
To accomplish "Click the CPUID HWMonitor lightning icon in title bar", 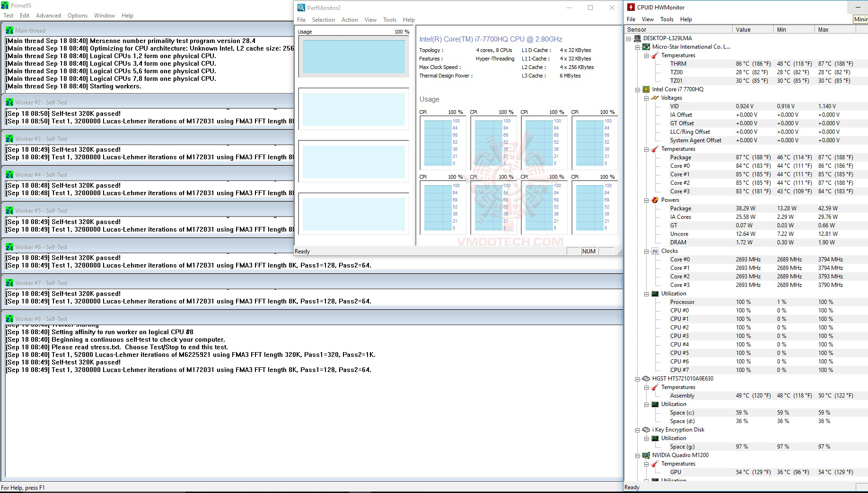I will point(631,7).
